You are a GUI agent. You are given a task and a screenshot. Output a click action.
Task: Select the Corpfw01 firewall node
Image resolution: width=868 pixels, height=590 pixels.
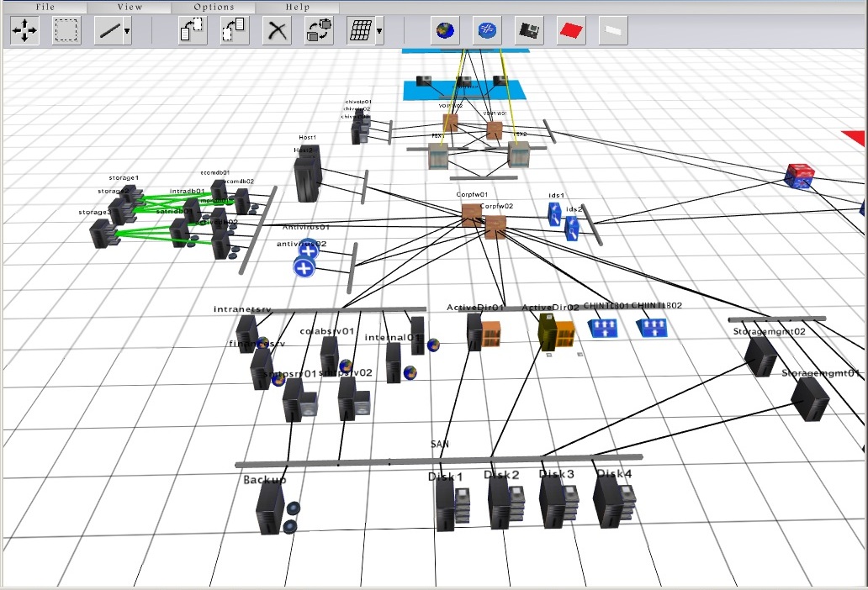click(472, 215)
